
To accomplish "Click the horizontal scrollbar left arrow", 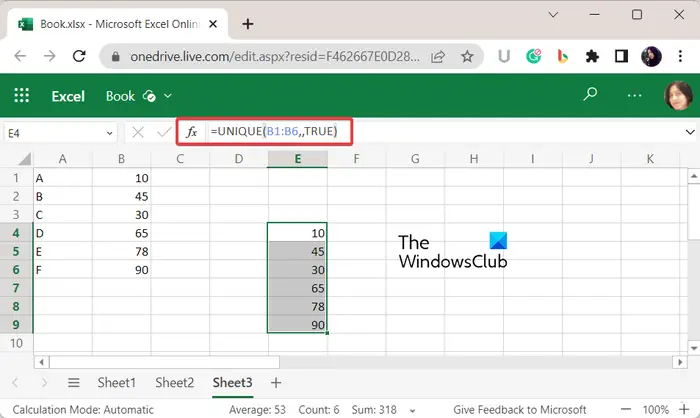I will [x=42, y=362].
